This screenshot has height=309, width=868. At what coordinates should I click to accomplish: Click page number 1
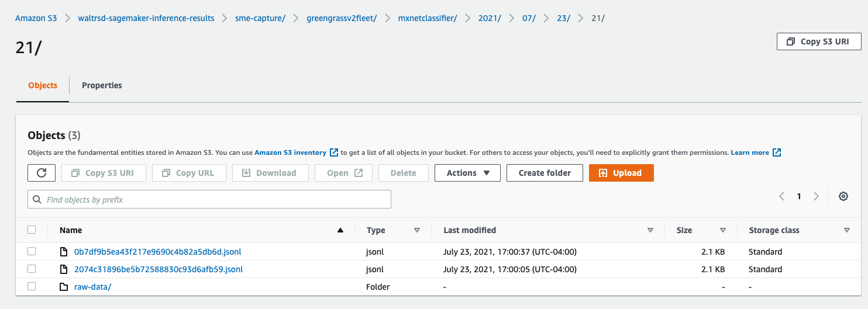tap(799, 196)
